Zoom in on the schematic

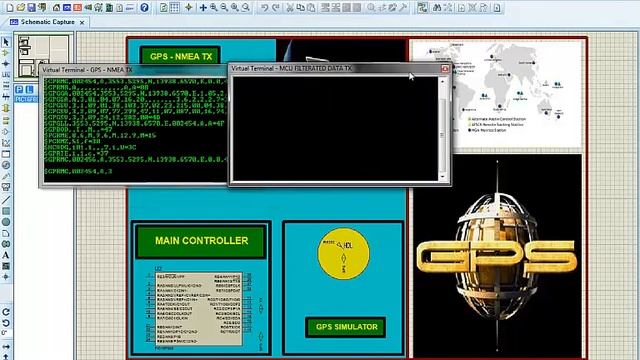click(x=213, y=7)
